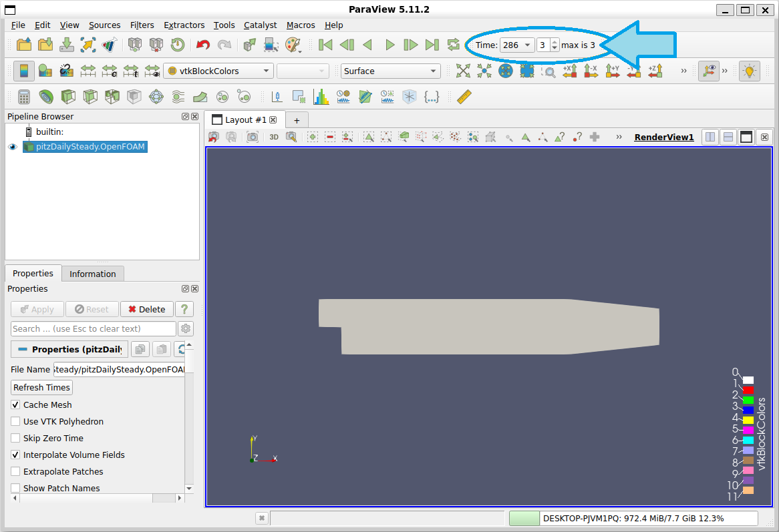Enable the Skip Zero Time checkbox
The image size is (779, 532).
[15, 438]
